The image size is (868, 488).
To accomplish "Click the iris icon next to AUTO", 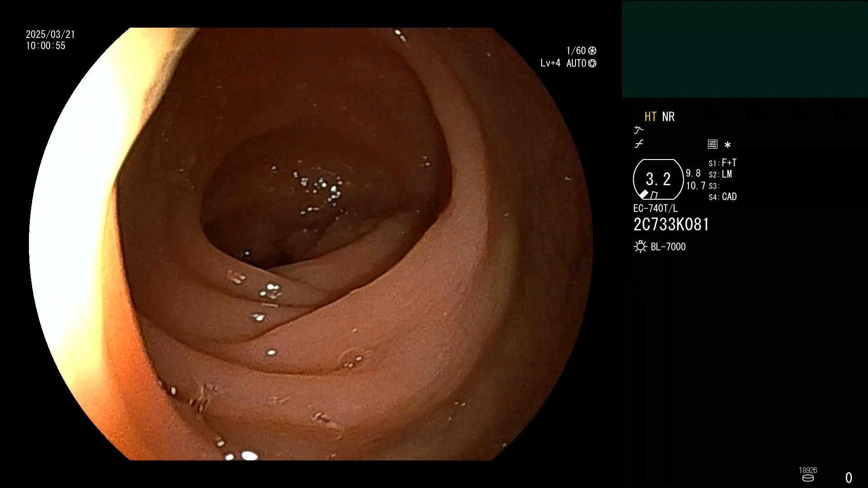I will point(592,63).
